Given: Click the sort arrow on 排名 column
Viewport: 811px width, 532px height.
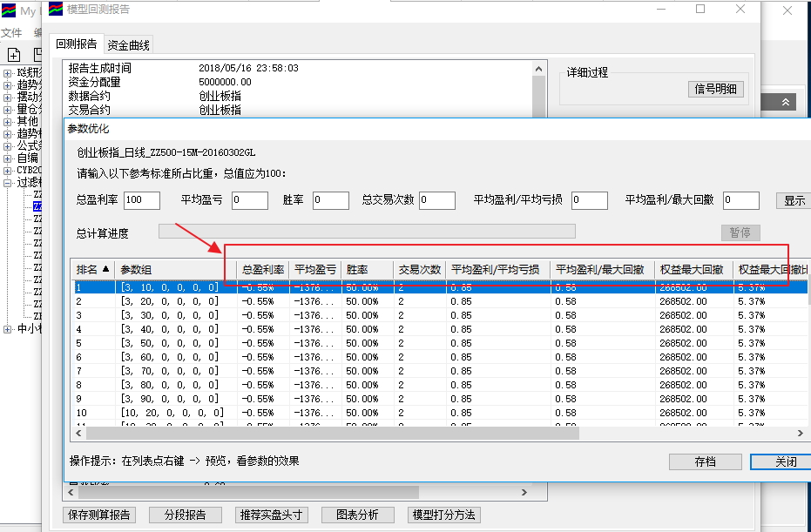Looking at the screenshot, I should (x=107, y=270).
